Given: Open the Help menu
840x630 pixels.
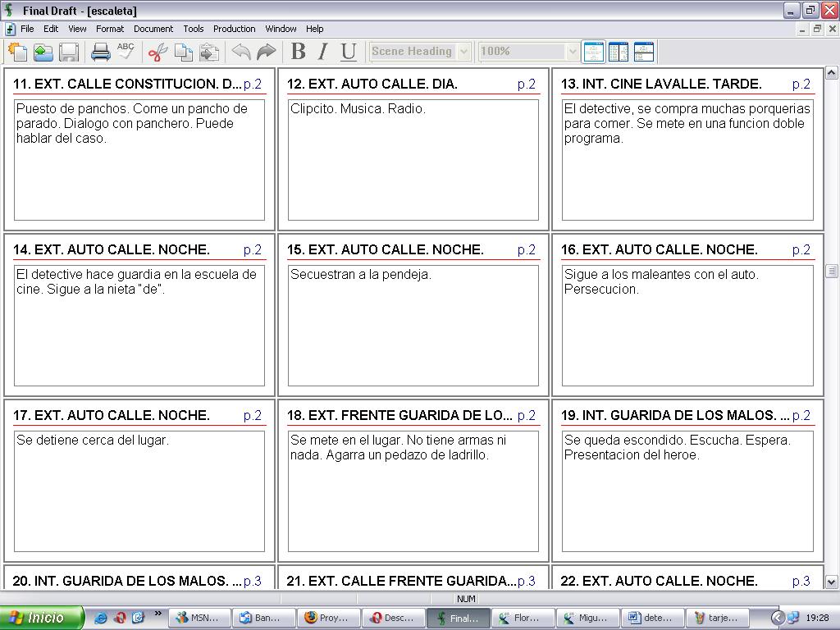Looking at the screenshot, I should click(x=314, y=29).
